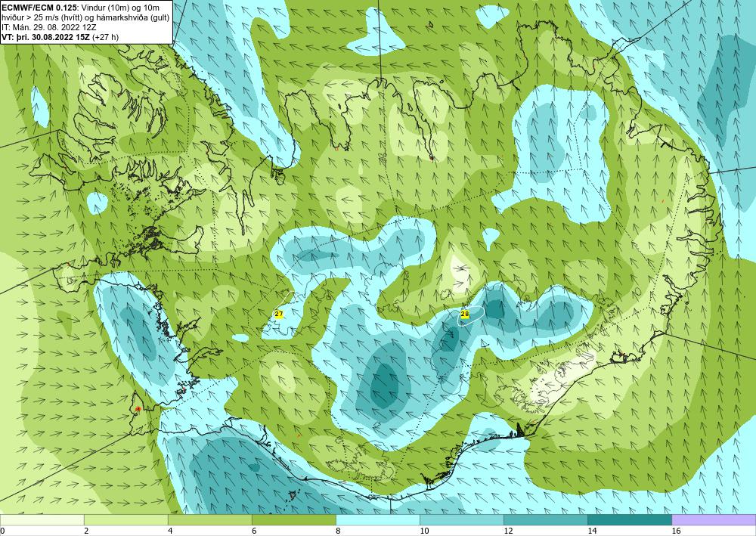Image resolution: width=756 pixels, height=536 pixels.
Task: Click the legend value '2'
Action: [86, 531]
